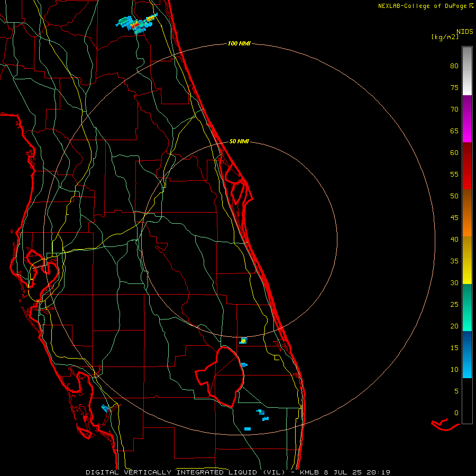
Task: Click the 65 value on the color scale
Action: 454,131
